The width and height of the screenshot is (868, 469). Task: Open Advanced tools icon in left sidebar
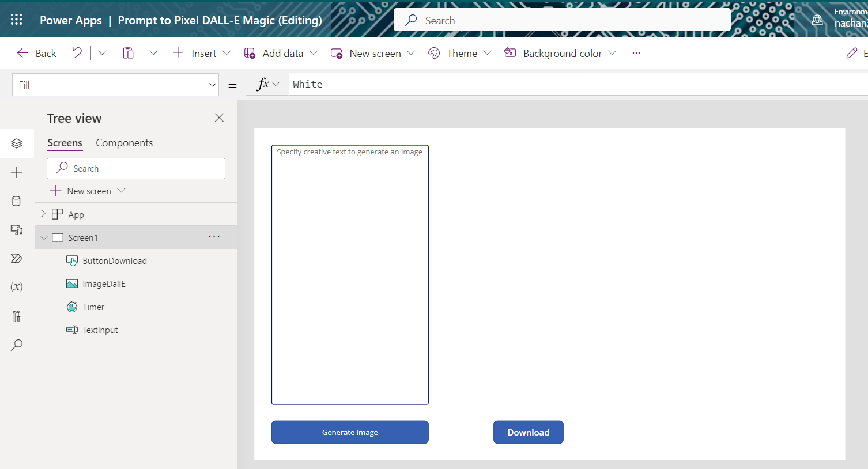(17, 316)
